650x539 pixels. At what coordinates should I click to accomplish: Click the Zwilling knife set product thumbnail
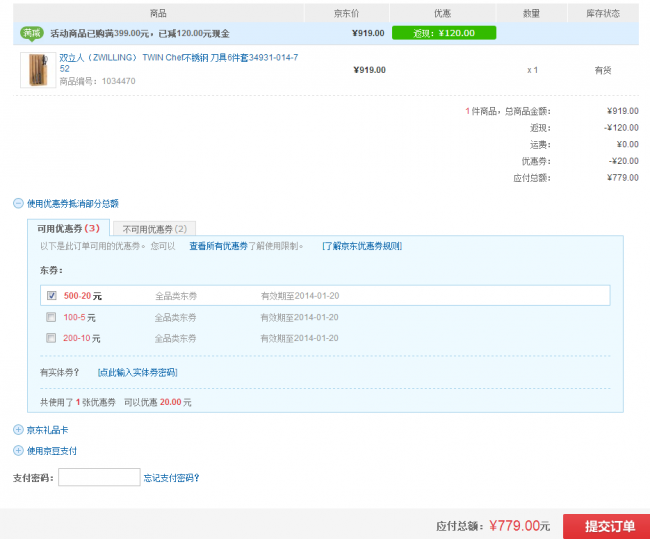point(38,69)
